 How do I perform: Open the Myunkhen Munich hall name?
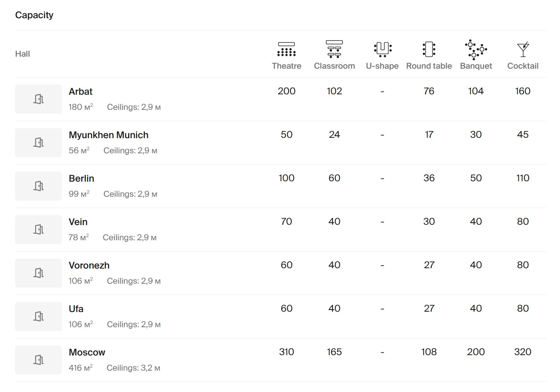108,135
